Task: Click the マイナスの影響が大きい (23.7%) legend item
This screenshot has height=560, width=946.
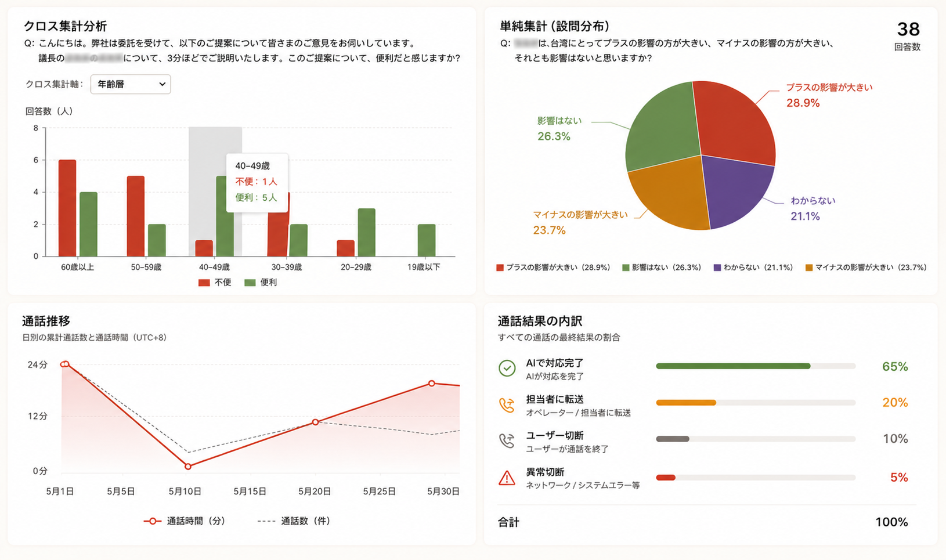Action: point(866,268)
